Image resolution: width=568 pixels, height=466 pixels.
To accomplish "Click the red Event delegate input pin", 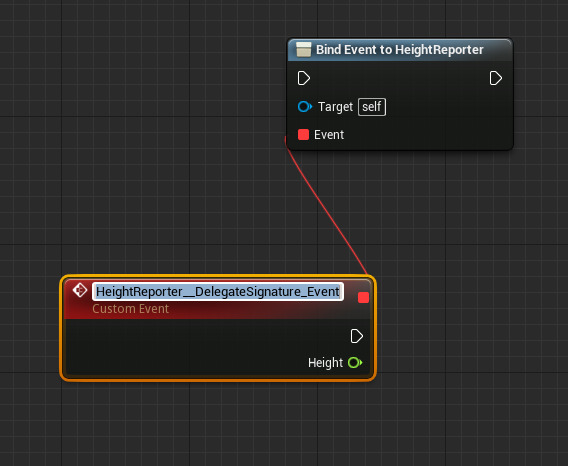I will (303, 135).
